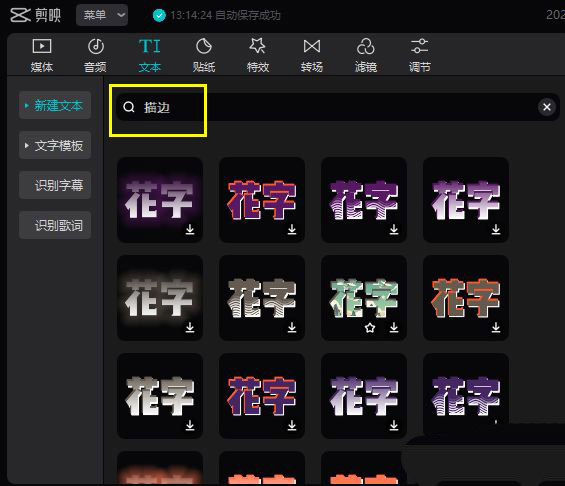Clear the 描边 search with the X button

click(x=547, y=107)
